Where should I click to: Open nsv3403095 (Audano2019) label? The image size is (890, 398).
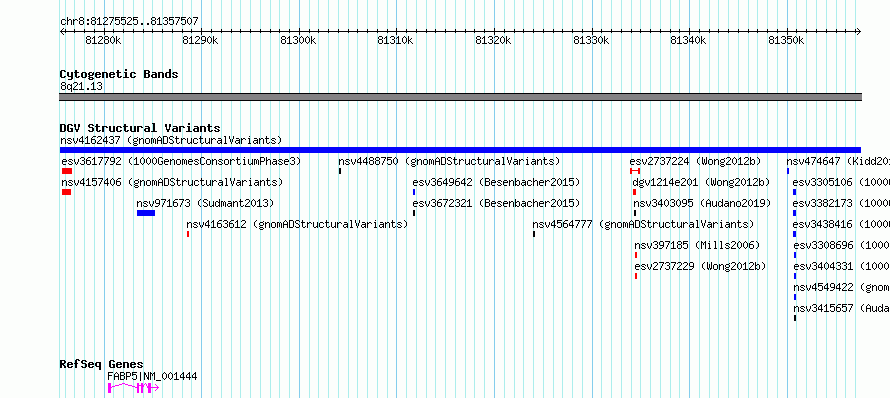click(702, 203)
